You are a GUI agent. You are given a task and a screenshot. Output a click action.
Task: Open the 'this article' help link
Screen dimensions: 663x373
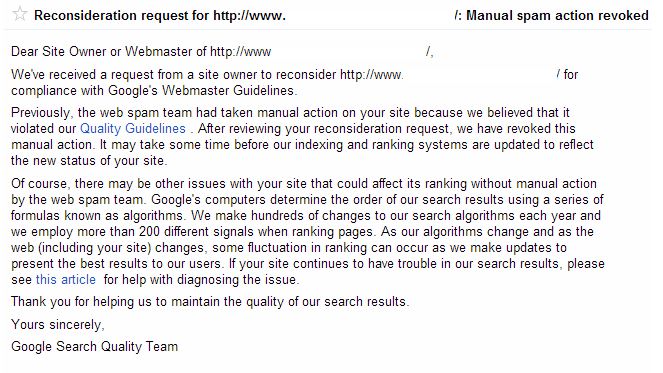(66, 280)
